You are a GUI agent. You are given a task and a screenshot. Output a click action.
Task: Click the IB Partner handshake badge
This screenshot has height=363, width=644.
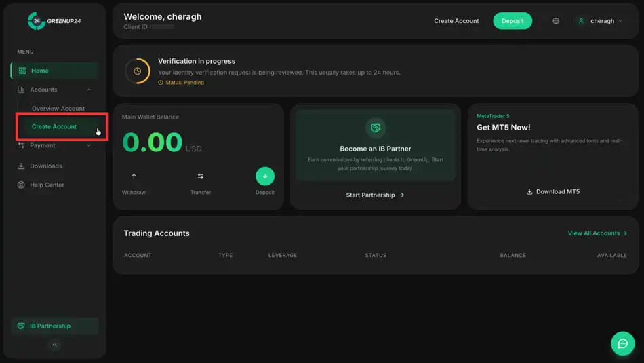[x=376, y=128]
